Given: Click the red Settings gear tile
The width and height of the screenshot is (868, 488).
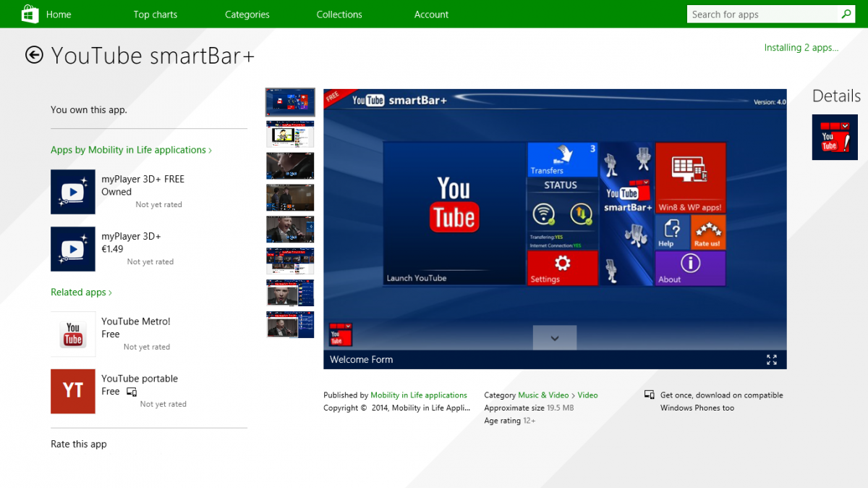Looking at the screenshot, I should (x=563, y=268).
